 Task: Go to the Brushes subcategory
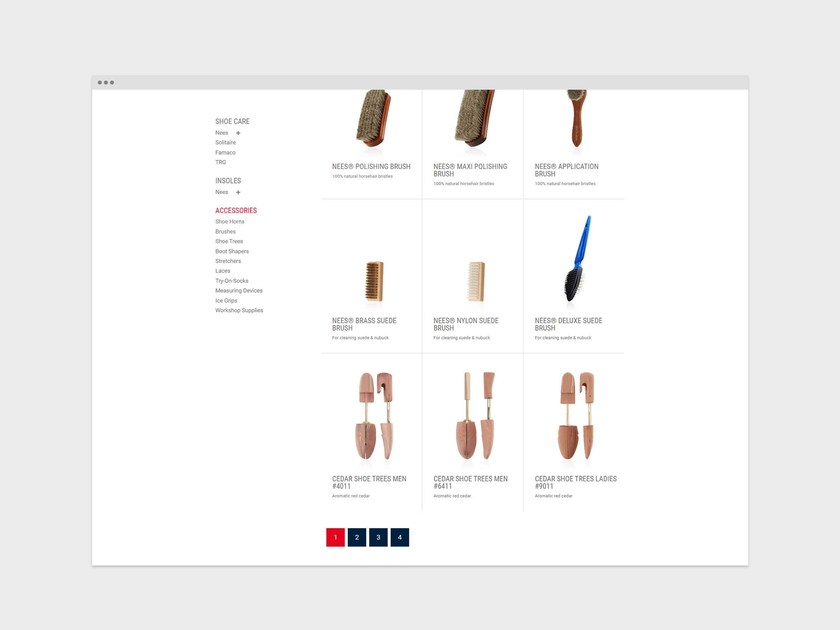click(x=225, y=231)
